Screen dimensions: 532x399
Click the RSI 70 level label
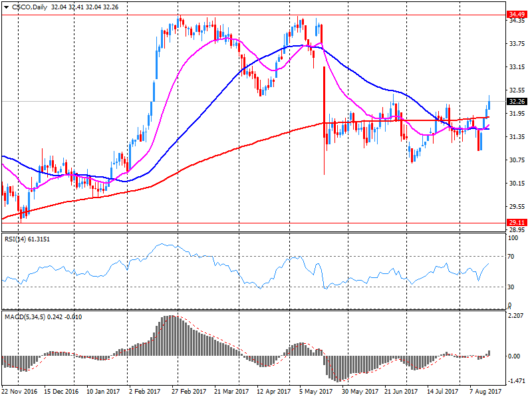(x=511, y=257)
